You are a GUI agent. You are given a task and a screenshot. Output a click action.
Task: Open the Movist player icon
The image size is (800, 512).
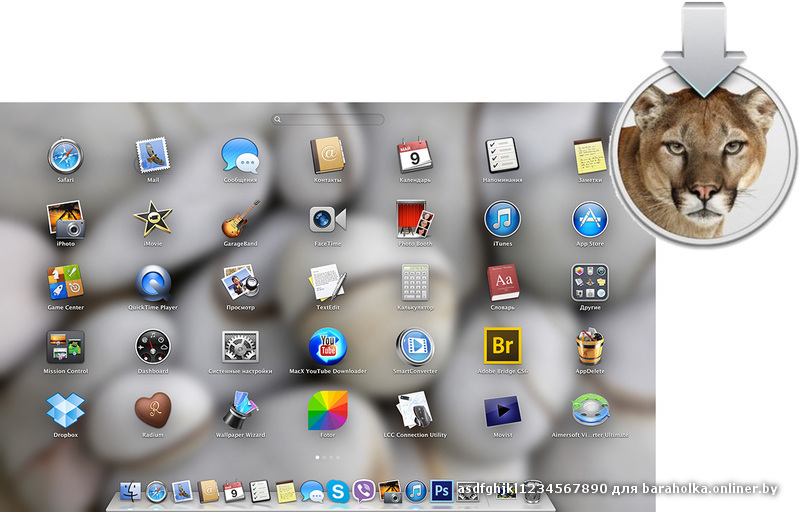[x=503, y=411]
